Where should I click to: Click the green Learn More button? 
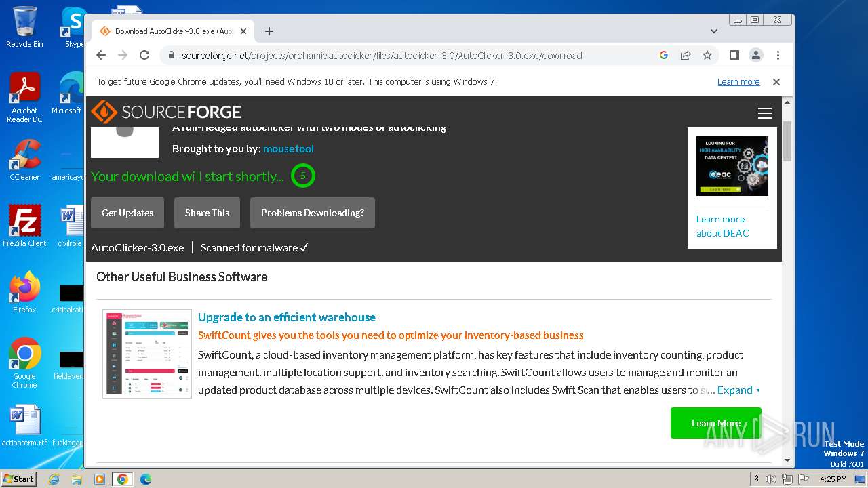click(x=716, y=423)
